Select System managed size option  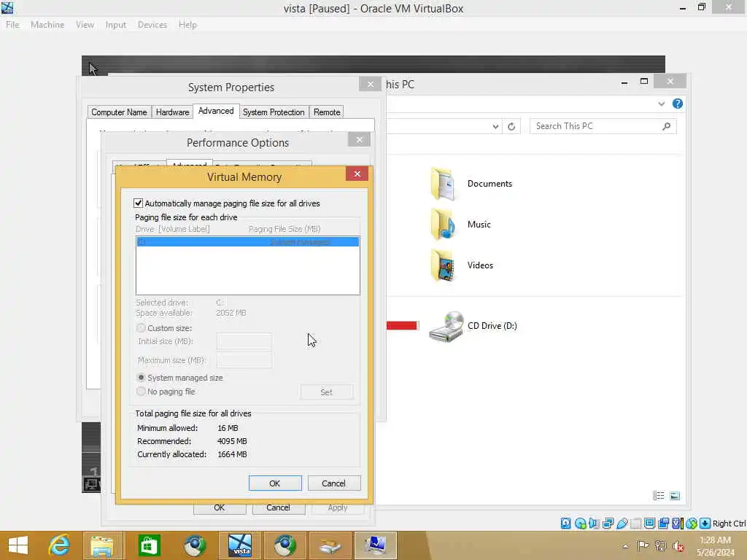point(141,378)
